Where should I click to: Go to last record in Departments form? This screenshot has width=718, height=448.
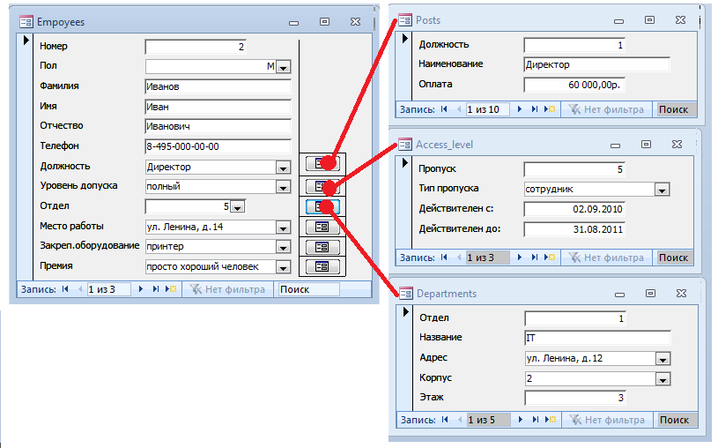pos(535,419)
